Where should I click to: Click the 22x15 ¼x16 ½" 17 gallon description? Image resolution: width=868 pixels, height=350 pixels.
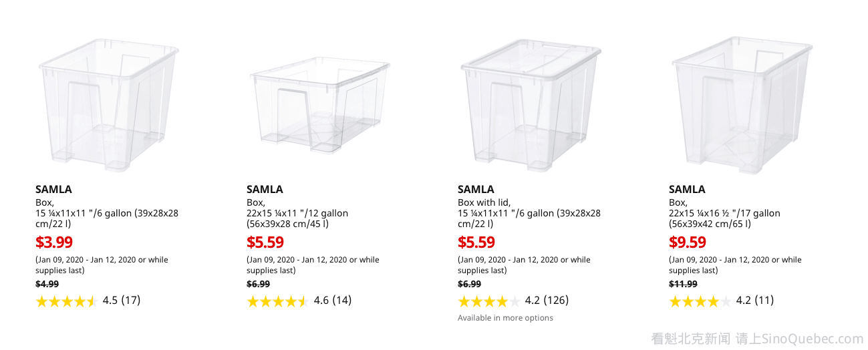pos(724,218)
